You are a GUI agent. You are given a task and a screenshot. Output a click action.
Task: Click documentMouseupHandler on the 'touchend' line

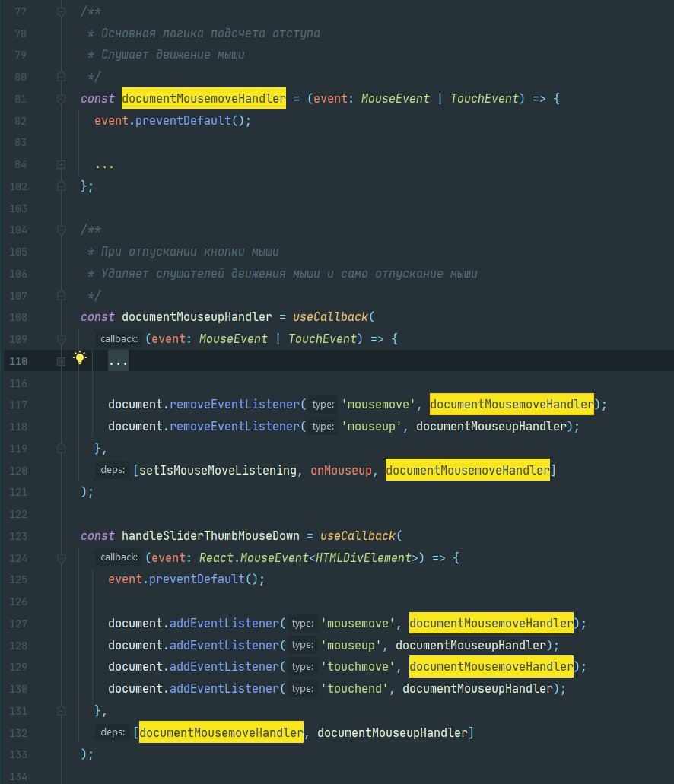(478, 688)
